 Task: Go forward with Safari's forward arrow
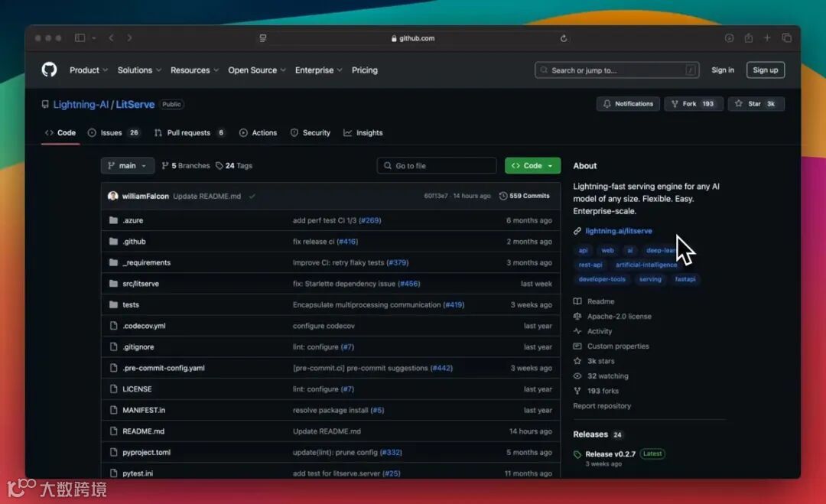[129, 38]
